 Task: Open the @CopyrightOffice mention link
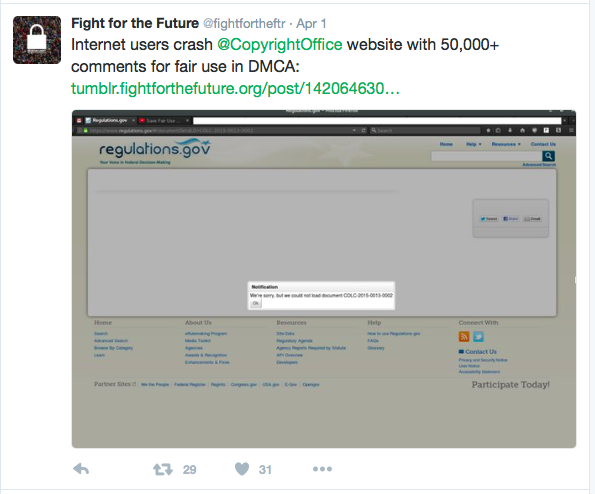280,44
